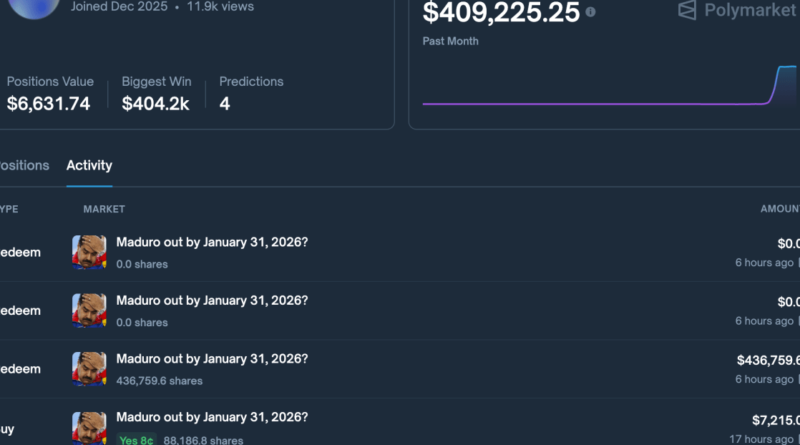
Task: Click the MARKET column header
Action: tap(104, 209)
